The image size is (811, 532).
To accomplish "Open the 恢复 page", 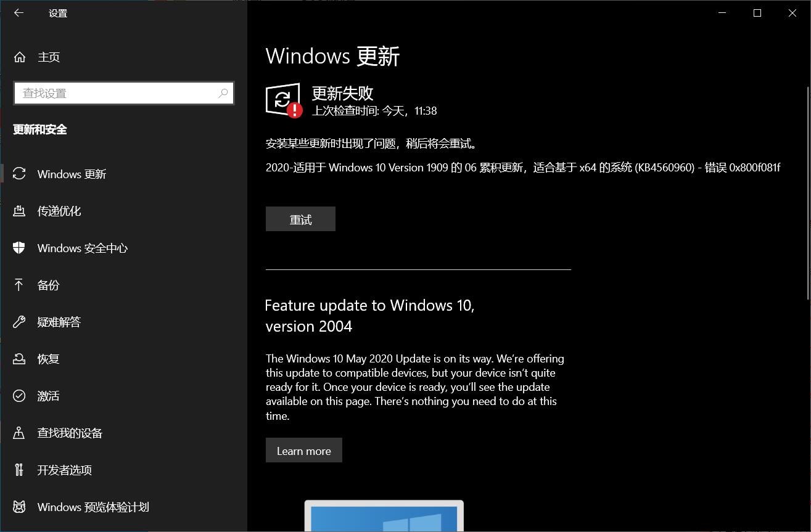I will 123,359.
